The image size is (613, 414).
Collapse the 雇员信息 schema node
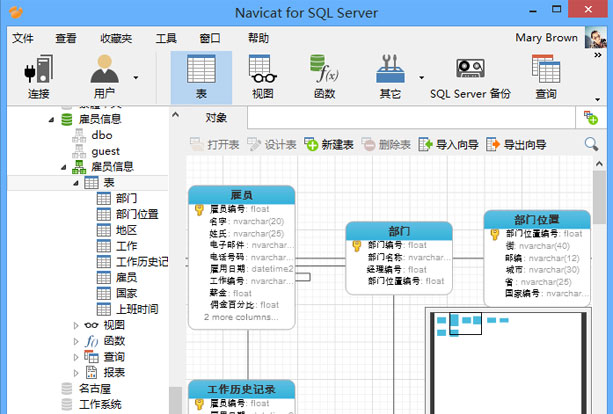click(x=63, y=167)
